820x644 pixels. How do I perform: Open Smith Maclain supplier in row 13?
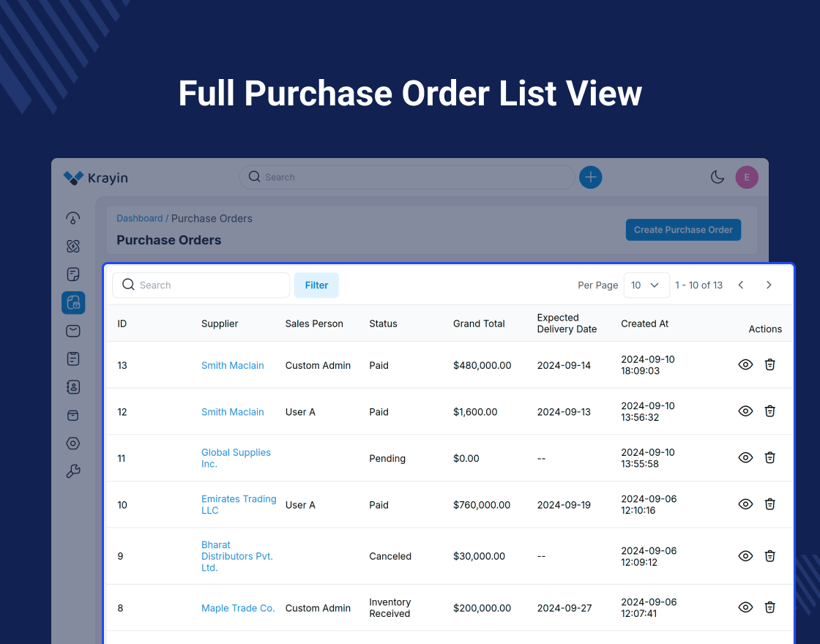pos(233,365)
